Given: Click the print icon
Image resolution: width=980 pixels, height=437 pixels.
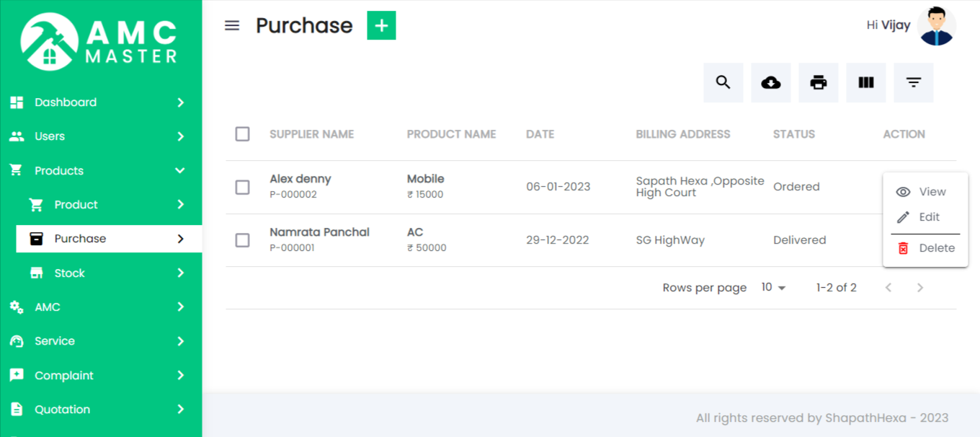Looking at the screenshot, I should [x=818, y=82].
